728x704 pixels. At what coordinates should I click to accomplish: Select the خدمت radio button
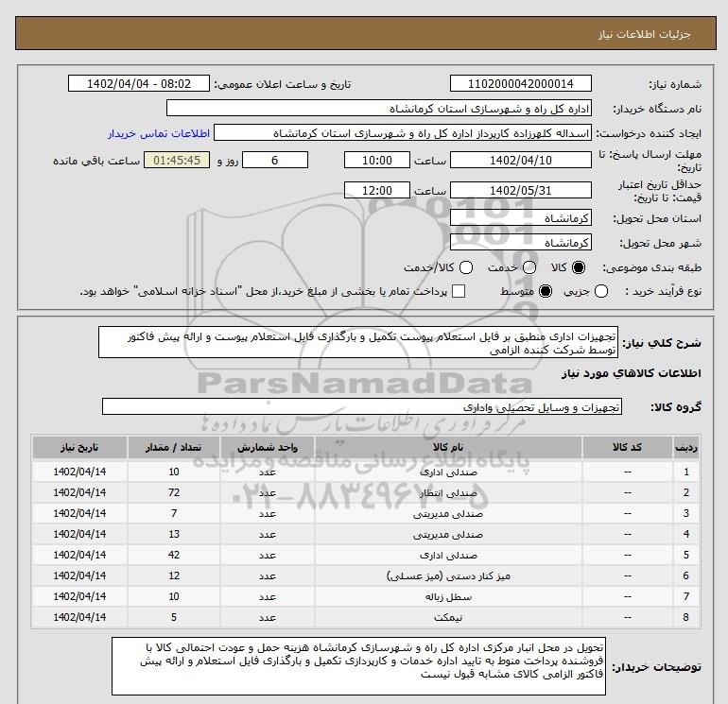tap(529, 267)
